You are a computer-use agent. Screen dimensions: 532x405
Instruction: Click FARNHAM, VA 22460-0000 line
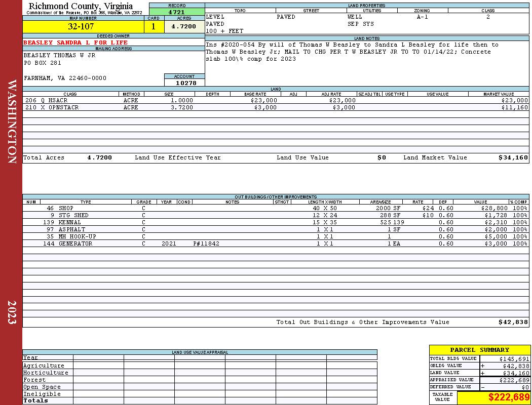tap(65, 78)
